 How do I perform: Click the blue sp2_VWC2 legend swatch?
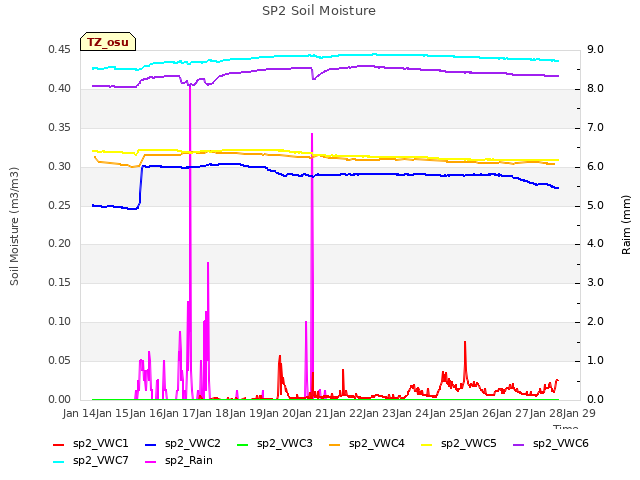pyautogui.click(x=151, y=444)
